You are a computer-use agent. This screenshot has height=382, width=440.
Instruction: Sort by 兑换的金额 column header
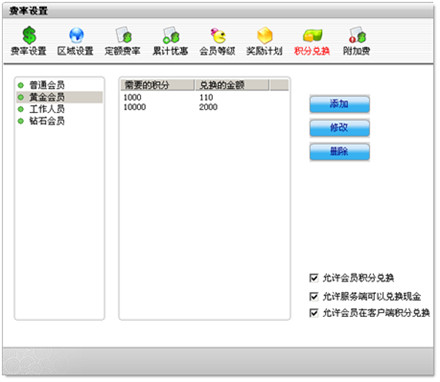click(x=232, y=85)
